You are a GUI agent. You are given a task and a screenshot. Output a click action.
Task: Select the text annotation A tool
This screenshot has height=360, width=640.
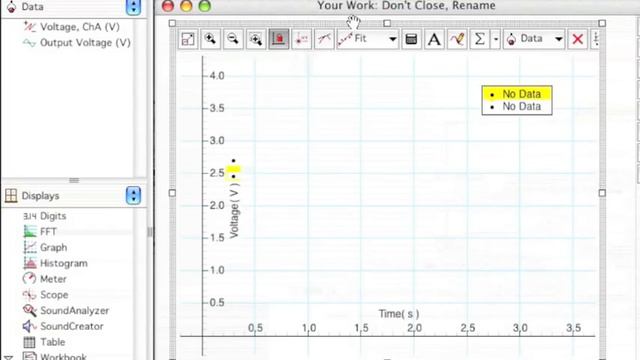click(434, 39)
